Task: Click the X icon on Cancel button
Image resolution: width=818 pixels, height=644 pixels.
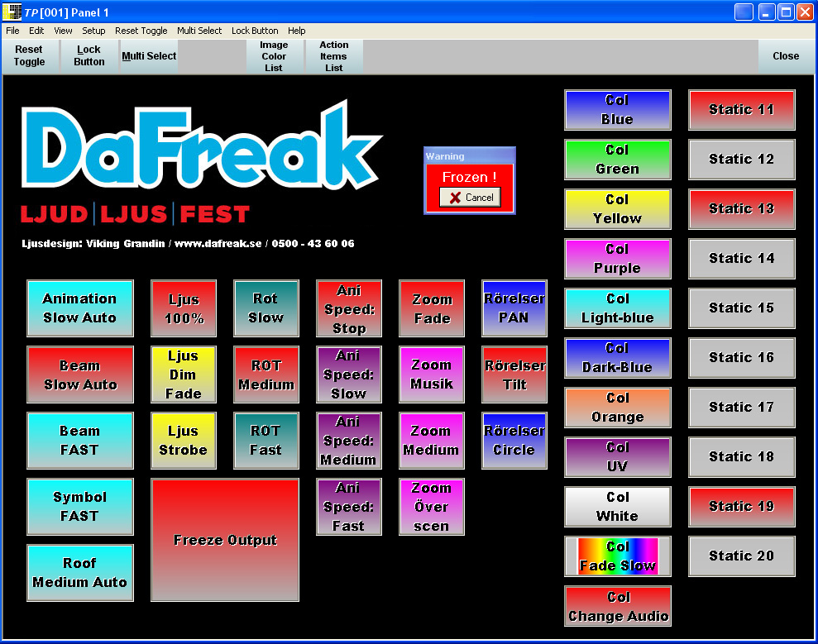Action: [455, 198]
